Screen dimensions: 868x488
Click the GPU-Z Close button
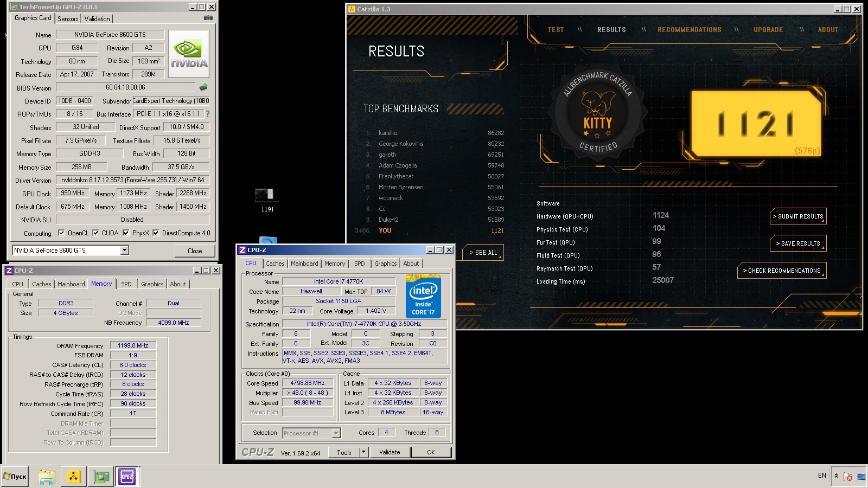195,251
